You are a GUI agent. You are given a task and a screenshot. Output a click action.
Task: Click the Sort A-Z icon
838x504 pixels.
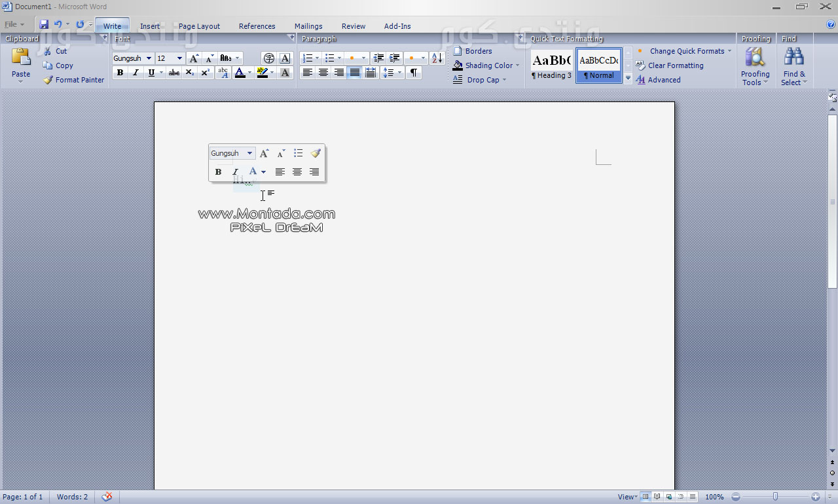(x=437, y=58)
